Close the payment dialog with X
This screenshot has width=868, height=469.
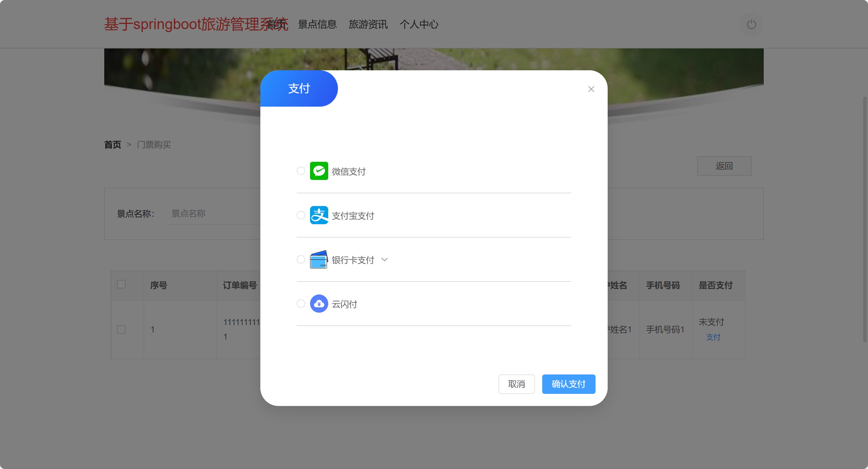pos(591,89)
